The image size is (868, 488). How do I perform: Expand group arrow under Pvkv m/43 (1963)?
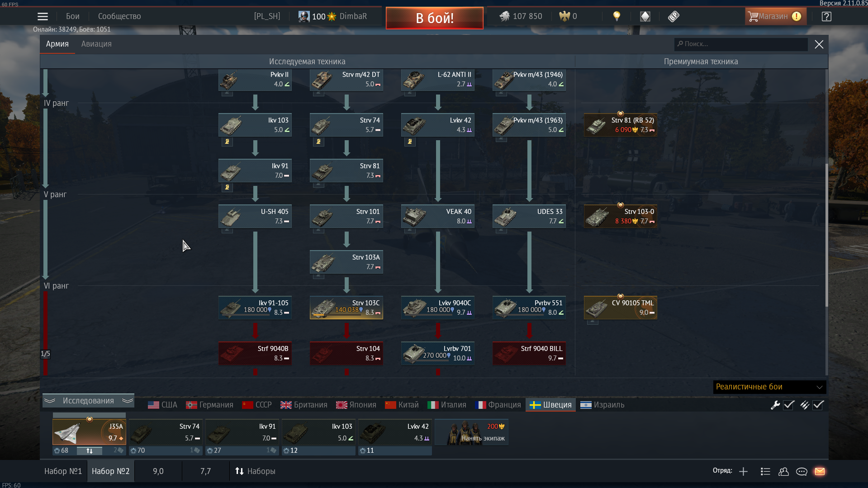[501, 139]
